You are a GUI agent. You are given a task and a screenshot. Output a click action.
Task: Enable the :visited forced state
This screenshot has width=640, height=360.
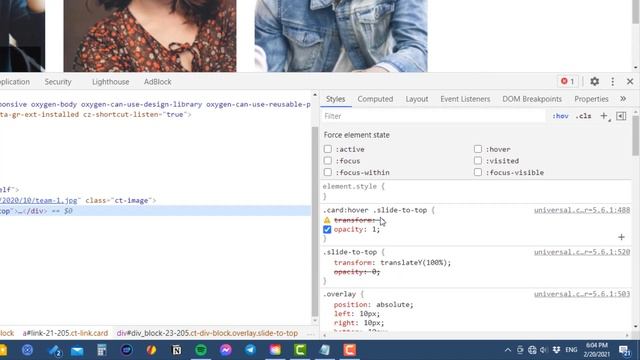[x=478, y=160]
